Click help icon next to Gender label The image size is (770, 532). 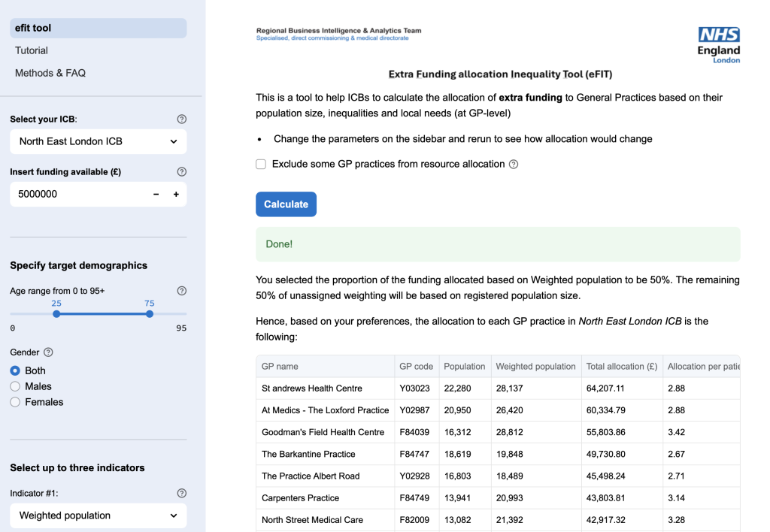(x=49, y=352)
